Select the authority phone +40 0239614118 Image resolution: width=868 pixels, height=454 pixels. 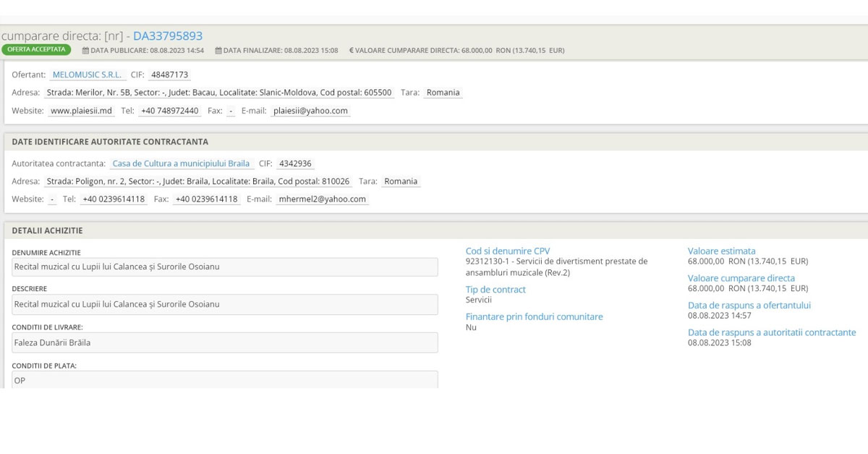[114, 199]
